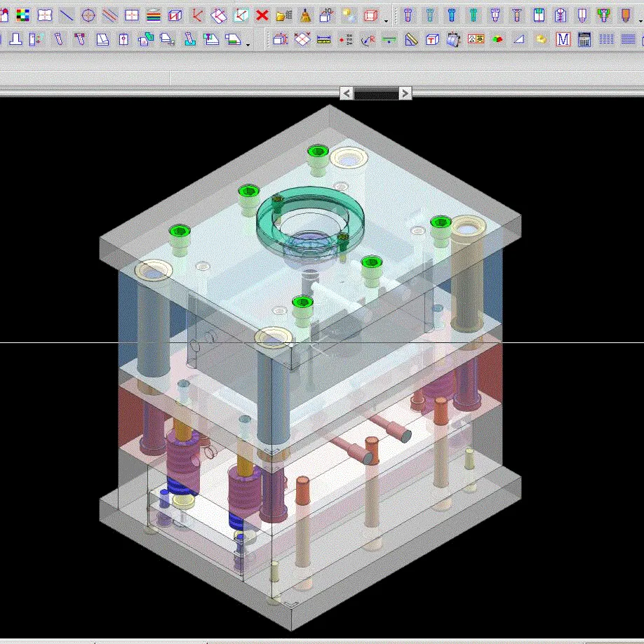Viewport: 644px width, 644px height.
Task: Open the dropdown arrow beside the red cube icon
Action: 386,20
